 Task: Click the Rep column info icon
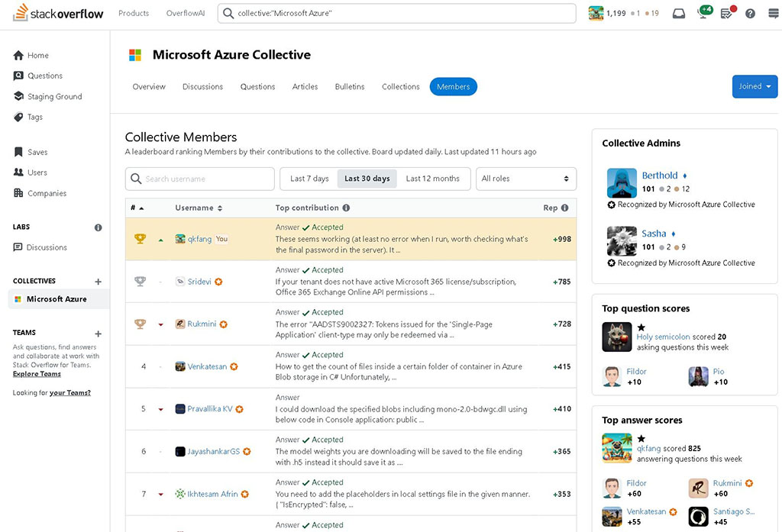(x=564, y=208)
